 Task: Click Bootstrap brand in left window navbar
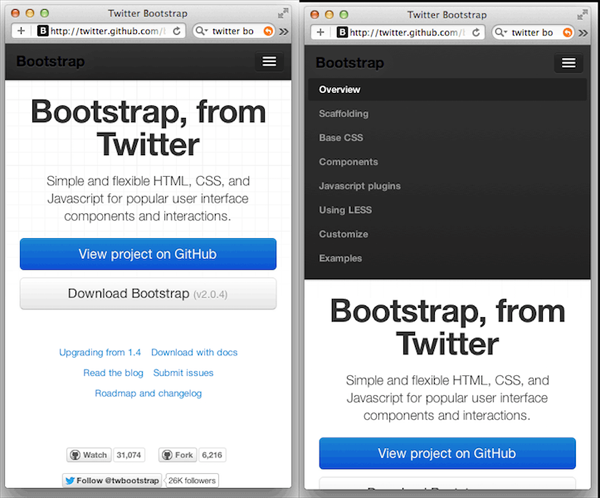(51, 61)
